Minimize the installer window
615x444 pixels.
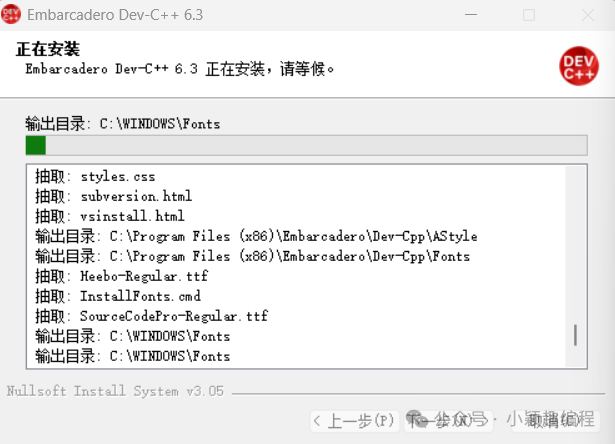tap(471, 15)
